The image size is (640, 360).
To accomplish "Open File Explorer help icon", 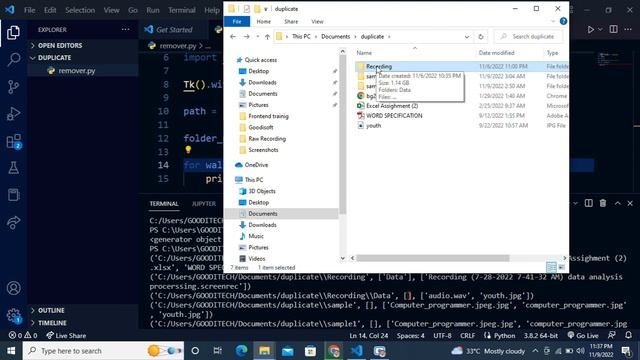I will (563, 22).
